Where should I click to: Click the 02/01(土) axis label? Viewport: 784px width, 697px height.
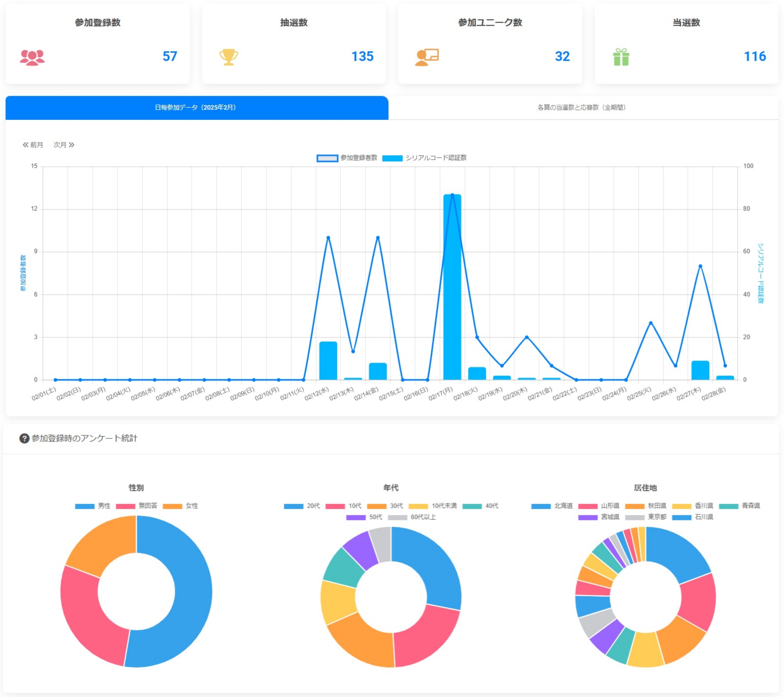[44, 394]
